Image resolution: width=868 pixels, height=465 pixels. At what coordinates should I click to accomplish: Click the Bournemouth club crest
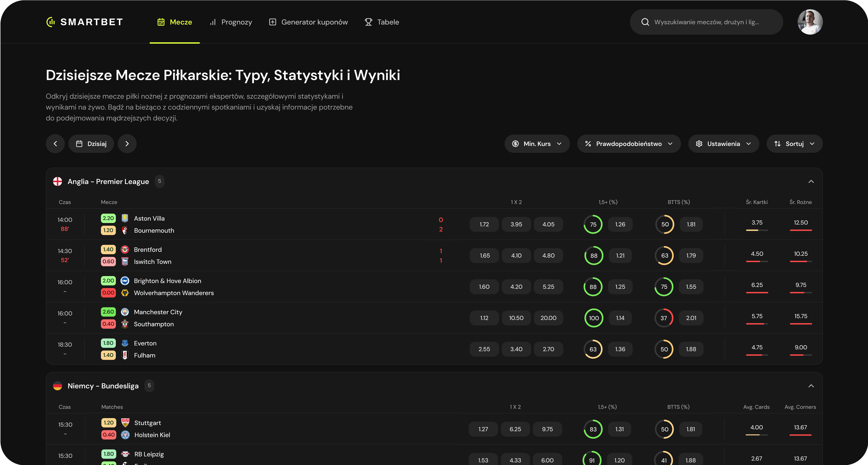(125, 230)
